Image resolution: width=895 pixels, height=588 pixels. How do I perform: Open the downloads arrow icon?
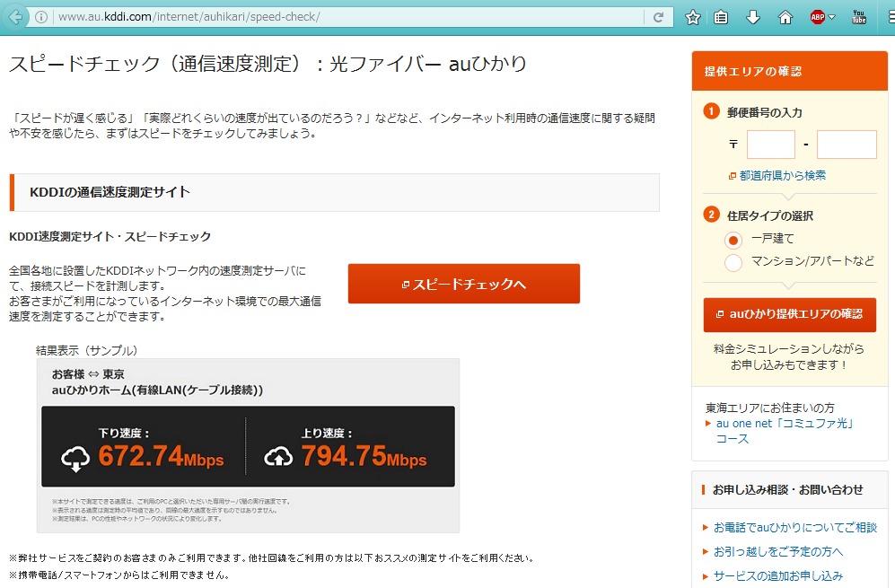click(x=753, y=17)
